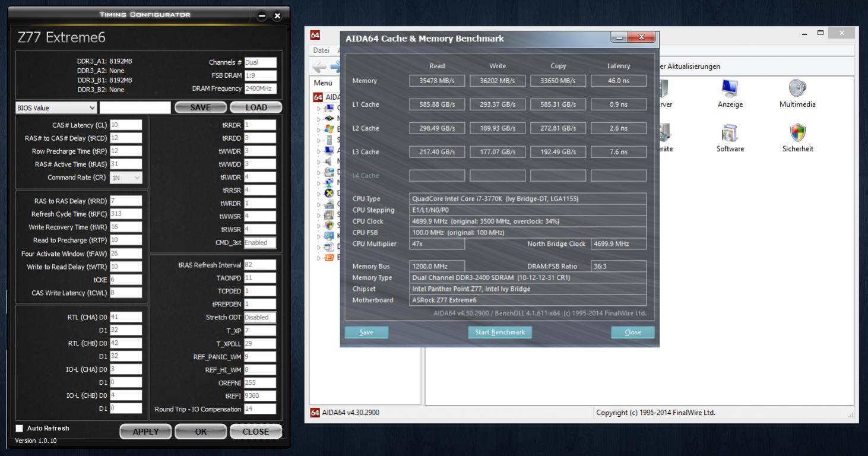This screenshot has width=868, height=456.
Task: Expand the Benchmark node triangle in the tree
Action: tap(319, 257)
